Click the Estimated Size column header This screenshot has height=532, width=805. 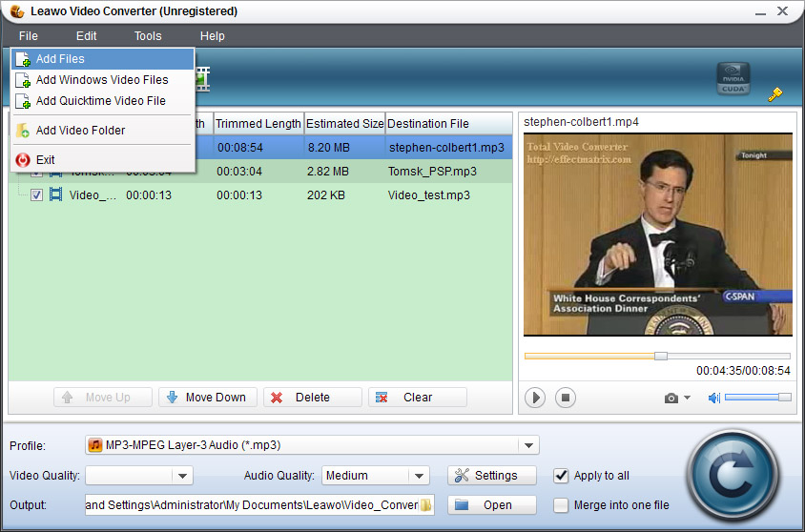point(344,124)
